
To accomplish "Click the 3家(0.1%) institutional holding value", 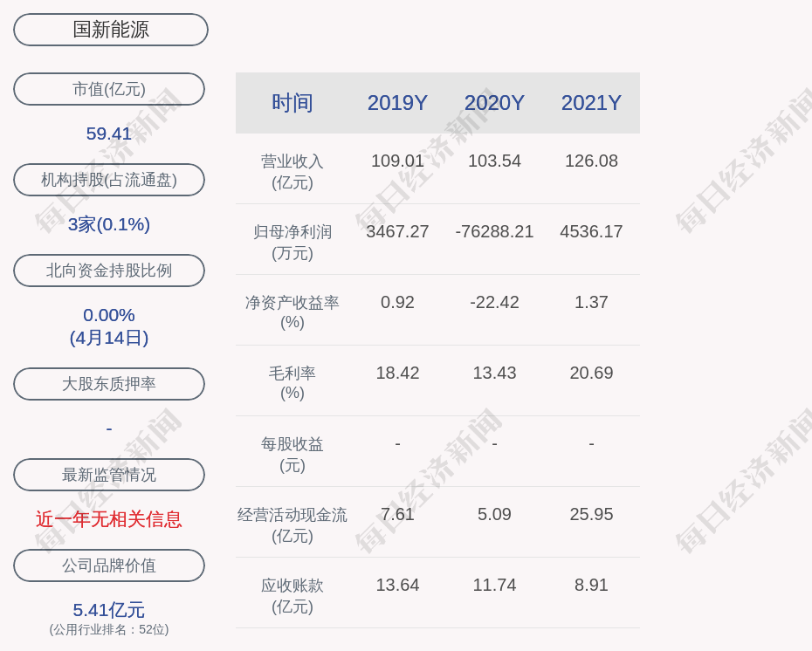I will click(x=109, y=224).
